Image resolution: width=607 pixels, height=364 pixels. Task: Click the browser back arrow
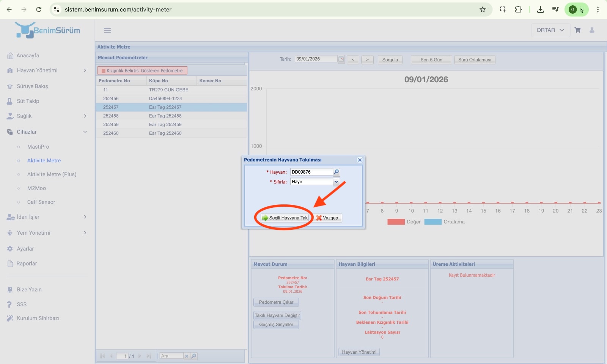click(9, 9)
